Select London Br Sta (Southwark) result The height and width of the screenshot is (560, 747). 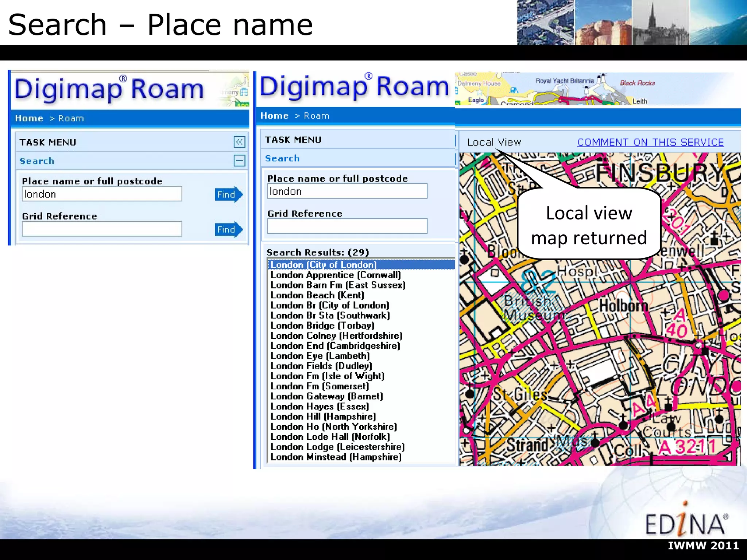tap(330, 315)
